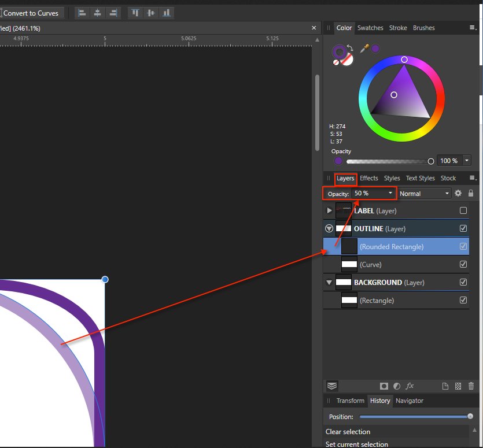Open the History panel tab
This screenshot has width=483, height=448.
[380, 401]
